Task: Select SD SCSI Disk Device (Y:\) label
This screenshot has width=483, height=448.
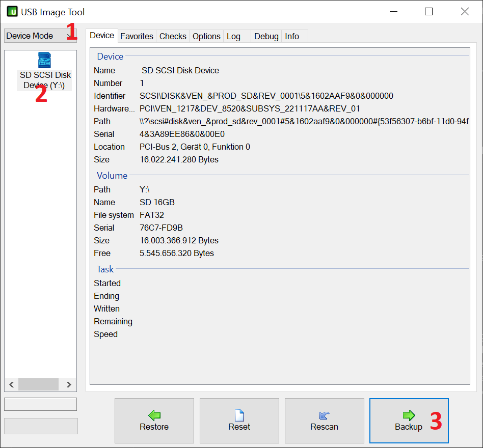Action: click(45, 80)
